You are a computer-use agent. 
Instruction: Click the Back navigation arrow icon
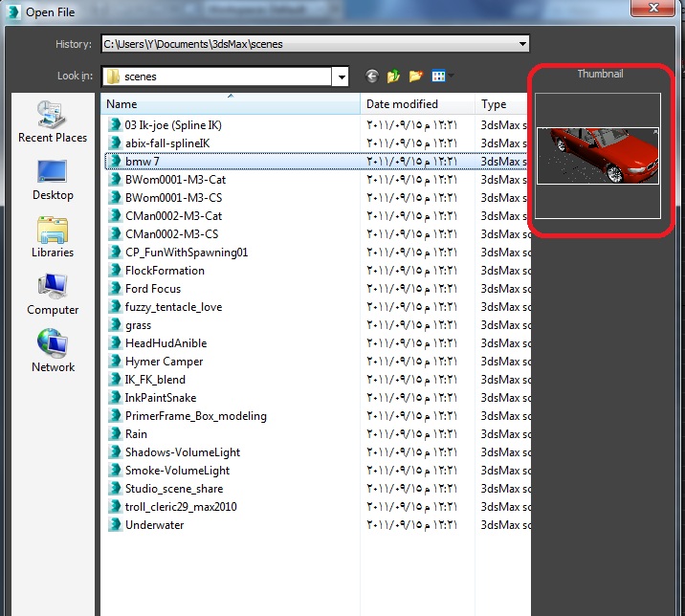click(x=372, y=77)
